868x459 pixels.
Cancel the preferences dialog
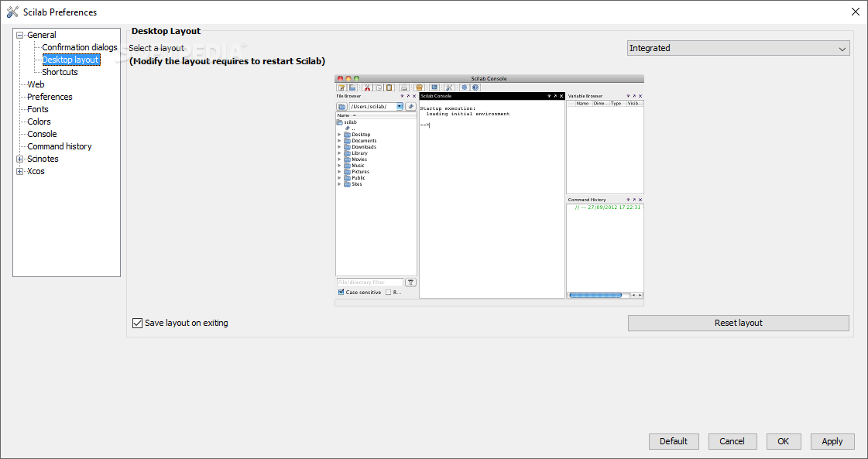pyautogui.click(x=732, y=441)
